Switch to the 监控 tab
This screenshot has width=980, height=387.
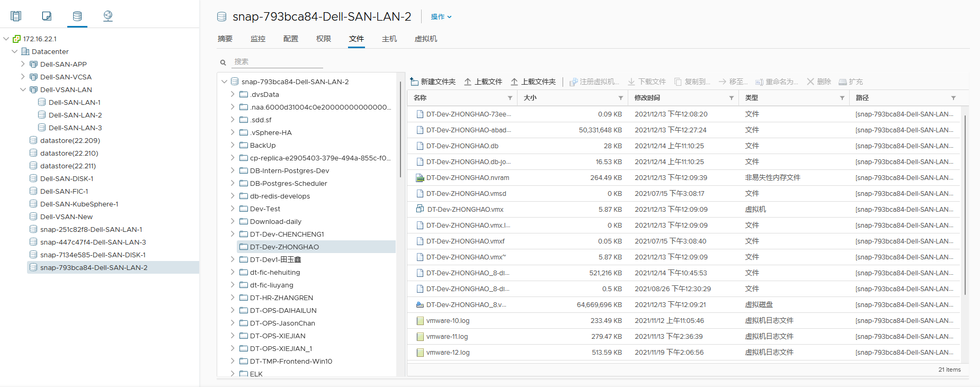[x=258, y=39]
